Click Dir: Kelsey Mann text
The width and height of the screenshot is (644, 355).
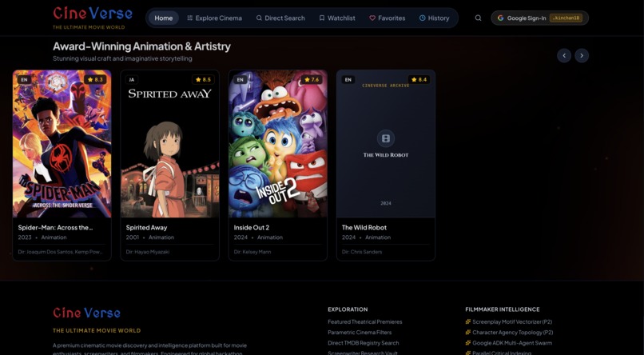[x=252, y=252]
